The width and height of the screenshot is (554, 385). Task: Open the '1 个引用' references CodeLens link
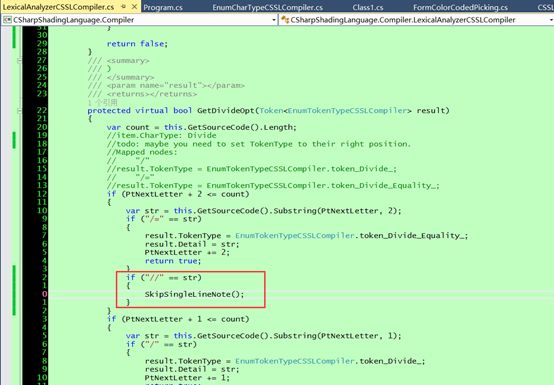click(x=102, y=102)
